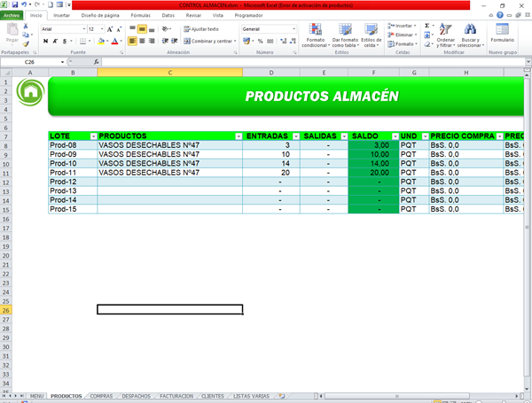Screen dimensions: 532x403
Task: Increase font size with large A
Action: 110,29
